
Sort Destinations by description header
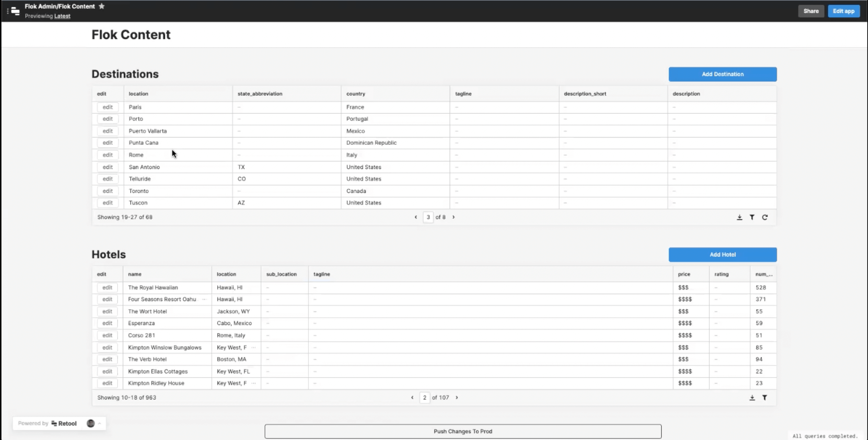(722, 94)
